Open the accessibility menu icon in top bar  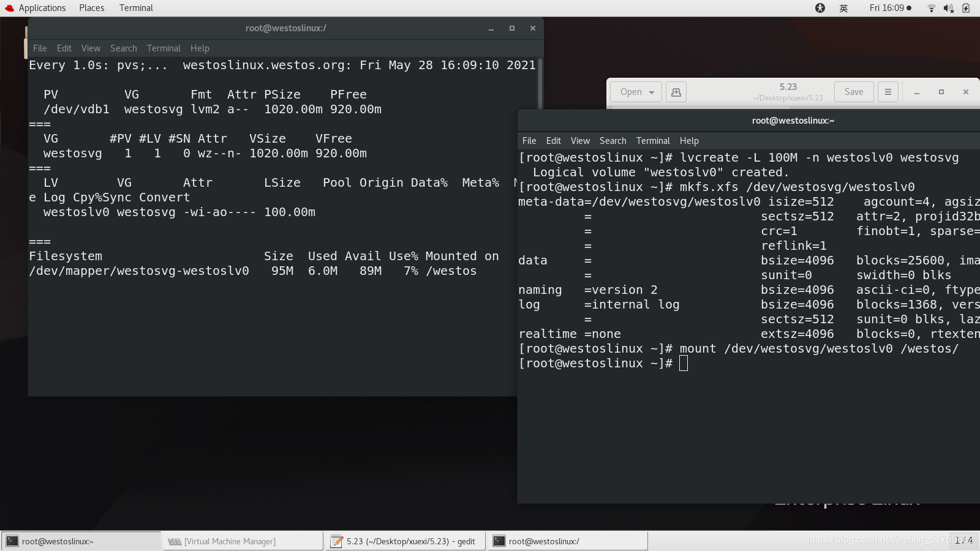(x=820, y=8)
